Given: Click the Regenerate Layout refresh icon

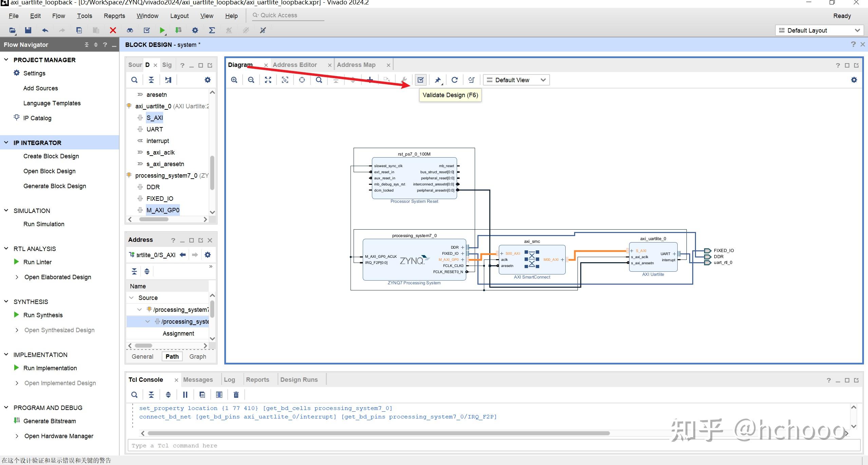Looking at the screenshot, I should 455,80.
